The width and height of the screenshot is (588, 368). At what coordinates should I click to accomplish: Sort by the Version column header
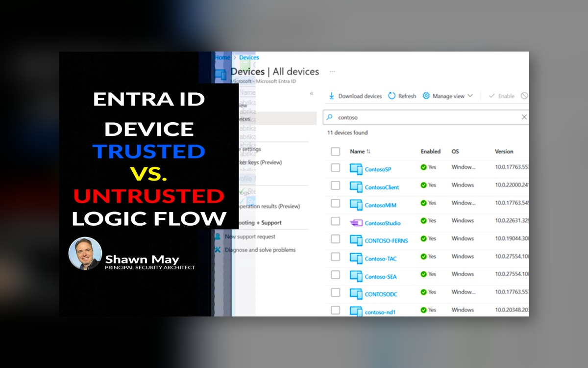point(504,152)
